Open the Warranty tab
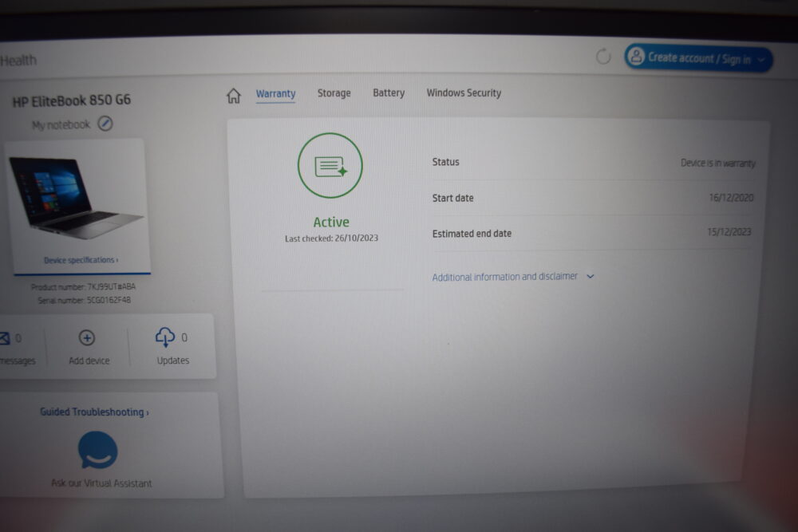798x532 pixels. 275,93
